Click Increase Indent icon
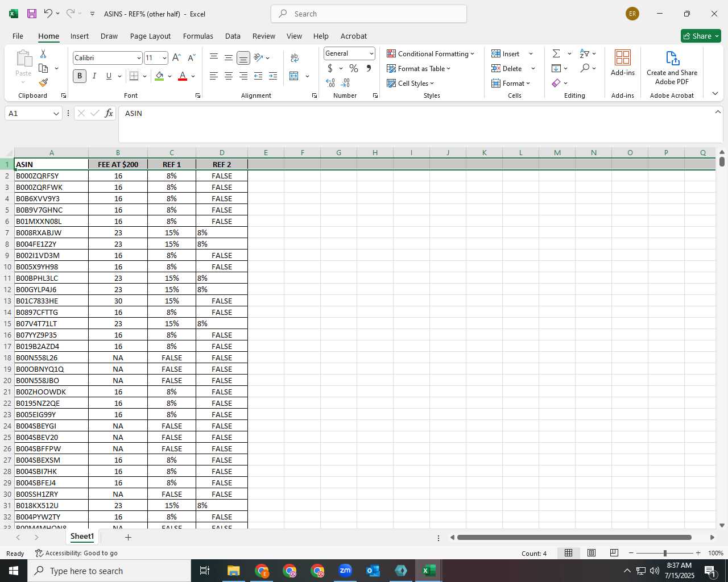The width and height of the screenshot is (728, 582). (x=273, y=76)
